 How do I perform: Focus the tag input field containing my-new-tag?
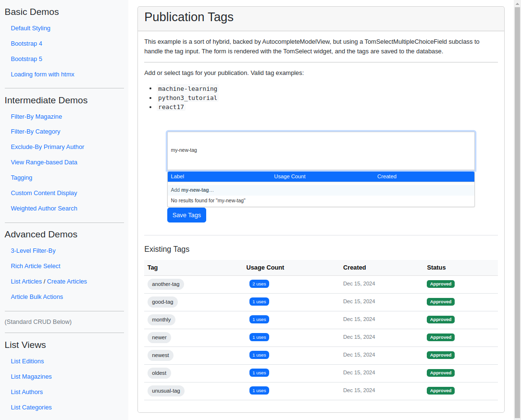(x=321, y=150)
